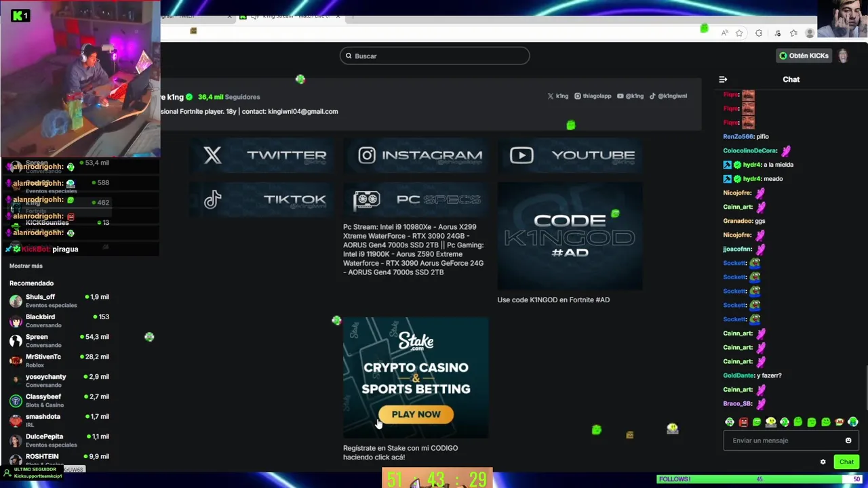
Task: Click the verified badge next to k1ng
Action: 189,97
